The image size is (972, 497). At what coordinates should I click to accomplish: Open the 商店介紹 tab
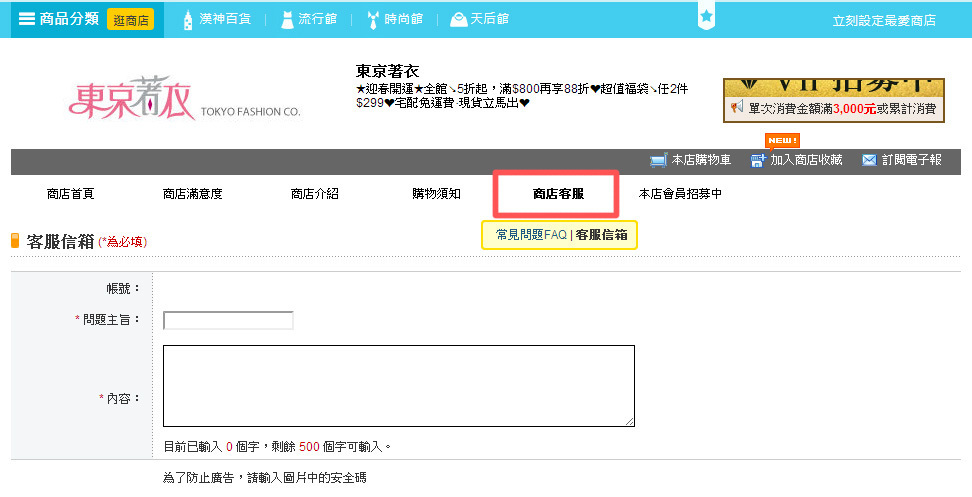314,194
